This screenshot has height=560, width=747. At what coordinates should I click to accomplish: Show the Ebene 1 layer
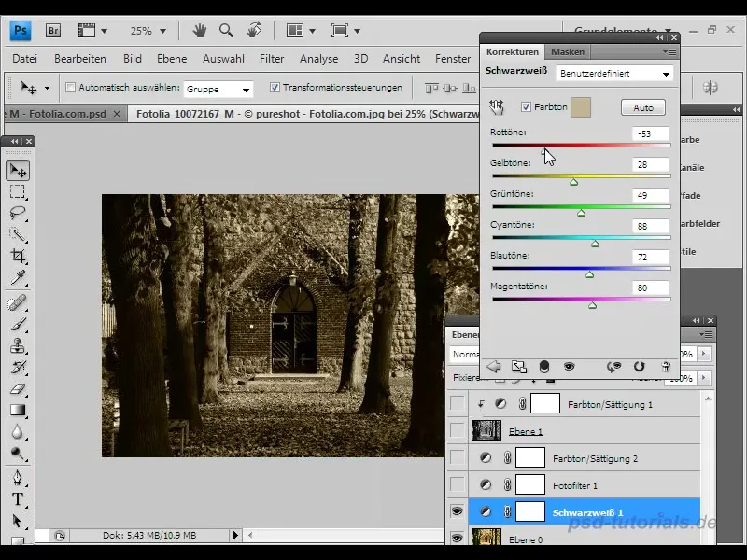[x=457, y=431]
